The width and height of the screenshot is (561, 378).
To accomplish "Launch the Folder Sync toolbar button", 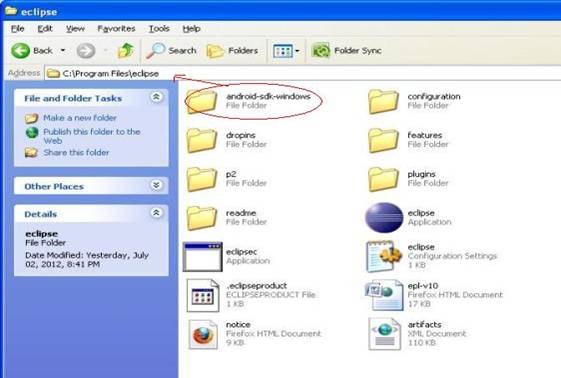I will pyautogui.click(x=346, y=51).
